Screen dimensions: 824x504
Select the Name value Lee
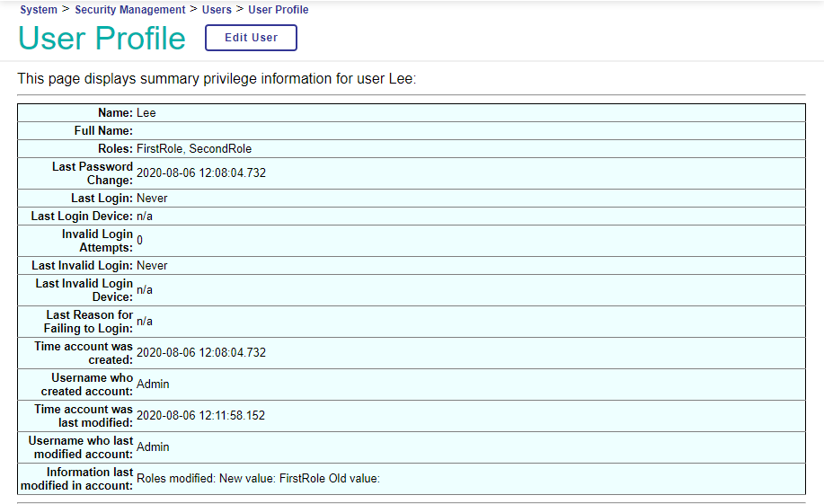pos(146,113)
